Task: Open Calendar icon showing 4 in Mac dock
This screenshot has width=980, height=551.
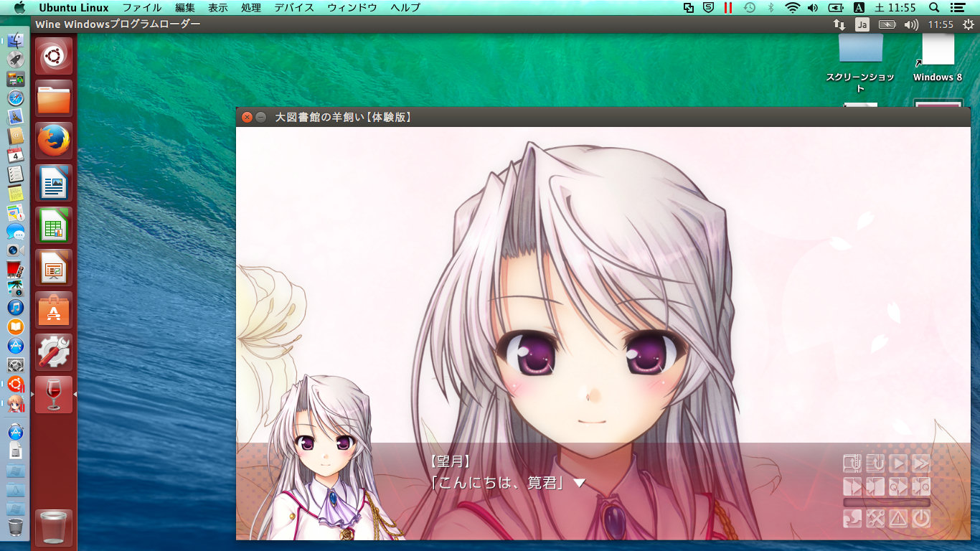Action: [x=15, y=154]
